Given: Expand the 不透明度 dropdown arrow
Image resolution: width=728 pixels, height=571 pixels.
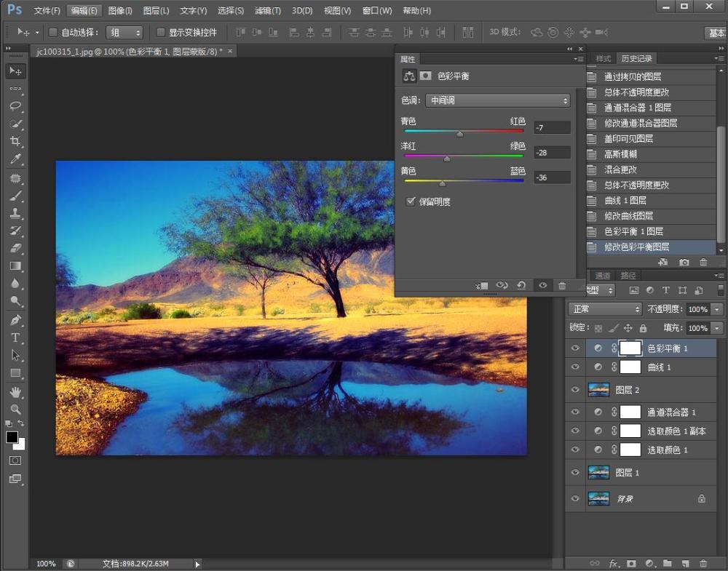Looking at the screenshot, I should click(717, 309).
